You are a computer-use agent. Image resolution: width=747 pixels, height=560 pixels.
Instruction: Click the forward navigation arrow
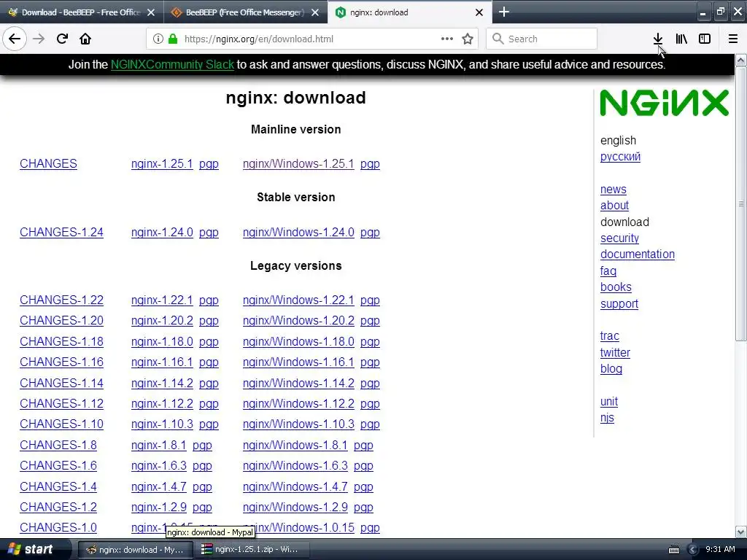click(x=39, y=39)
